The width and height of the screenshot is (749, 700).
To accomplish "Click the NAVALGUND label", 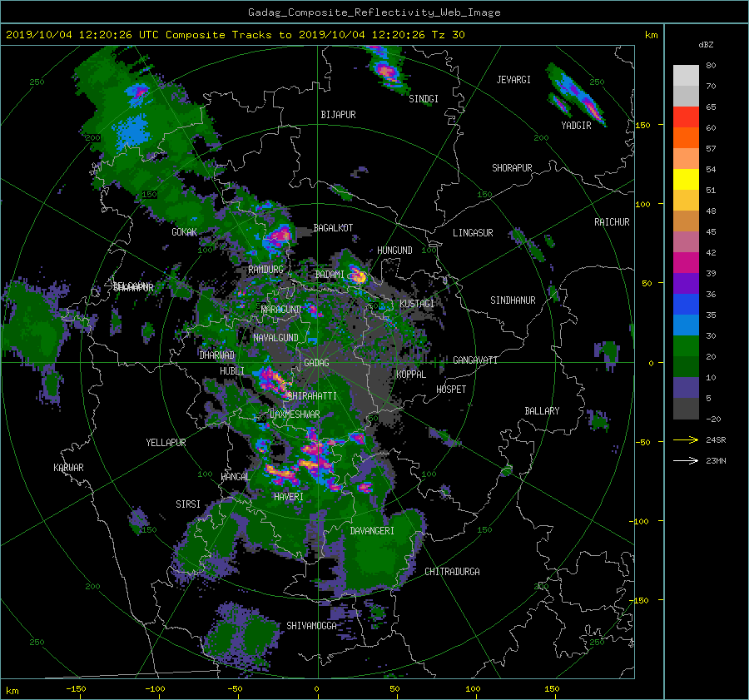I will (x=275, y=338).
